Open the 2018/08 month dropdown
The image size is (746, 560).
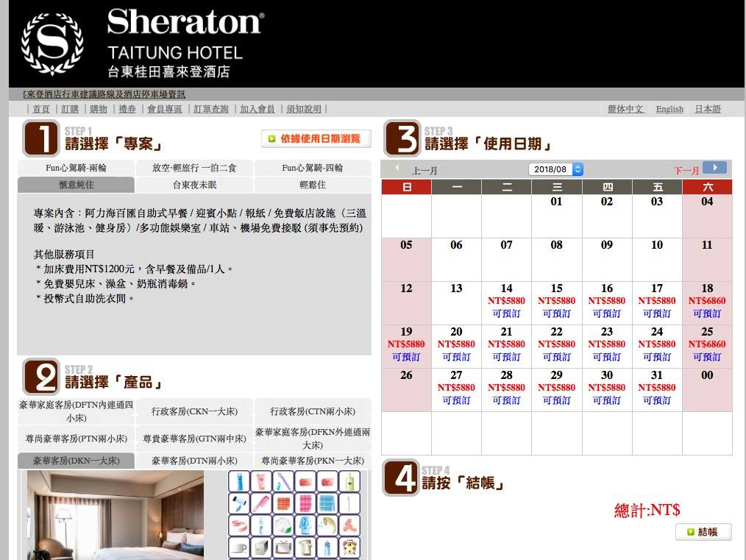pyautogui.click(x=555, y=169)
